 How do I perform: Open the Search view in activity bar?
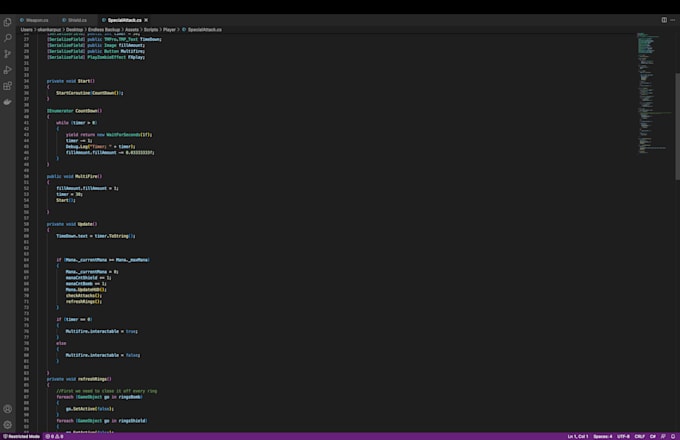(x=8, y=37)
